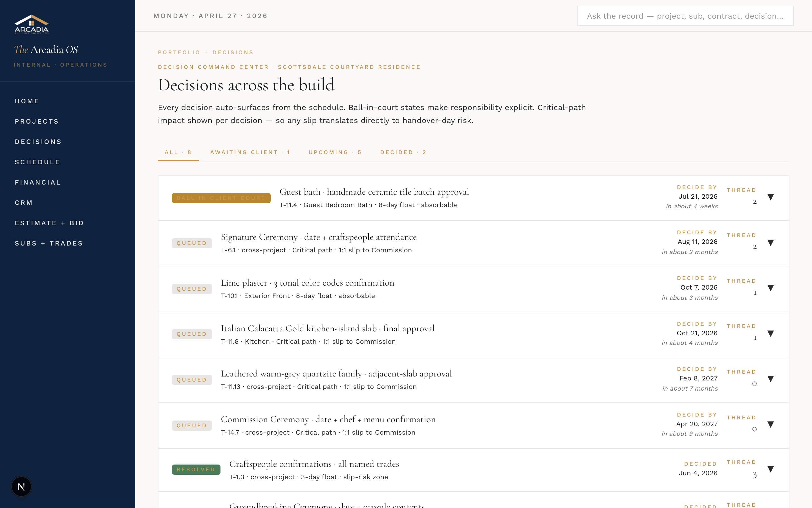The image size is (812, 508).
Task: Focus the Ask the record search field
Action: [685, 16]
